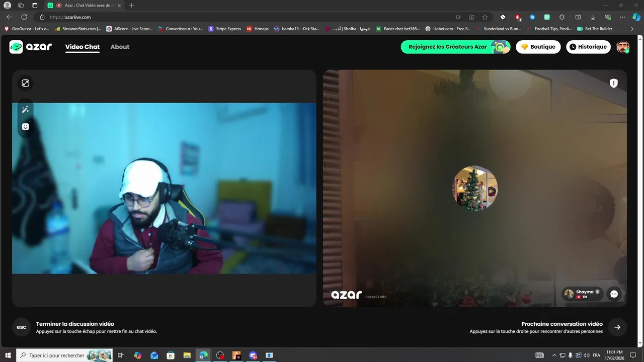Open the face sticker filter
The height and width of the screenshot is (362, 644).
pos(25,127)
